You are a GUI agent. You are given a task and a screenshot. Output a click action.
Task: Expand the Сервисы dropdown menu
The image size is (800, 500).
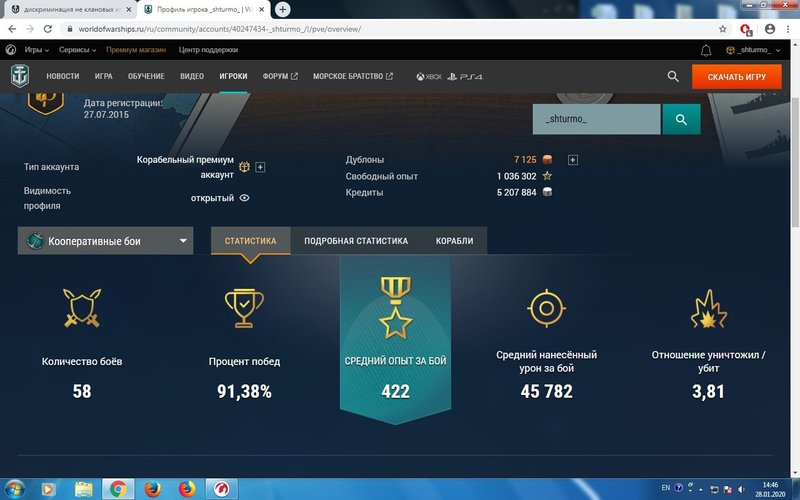(x=78, y=50)
